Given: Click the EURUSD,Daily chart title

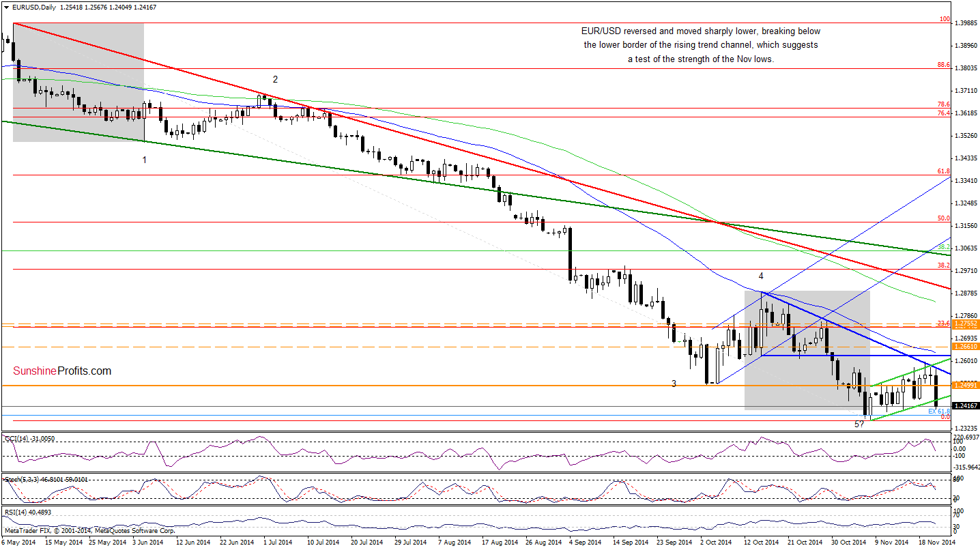Looking at the screenshot, I should click(35, 6).
